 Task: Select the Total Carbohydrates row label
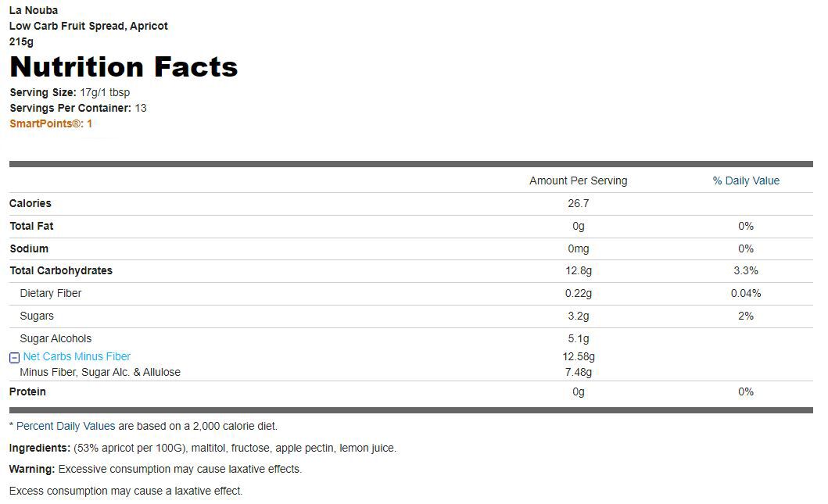coord(61,270)
